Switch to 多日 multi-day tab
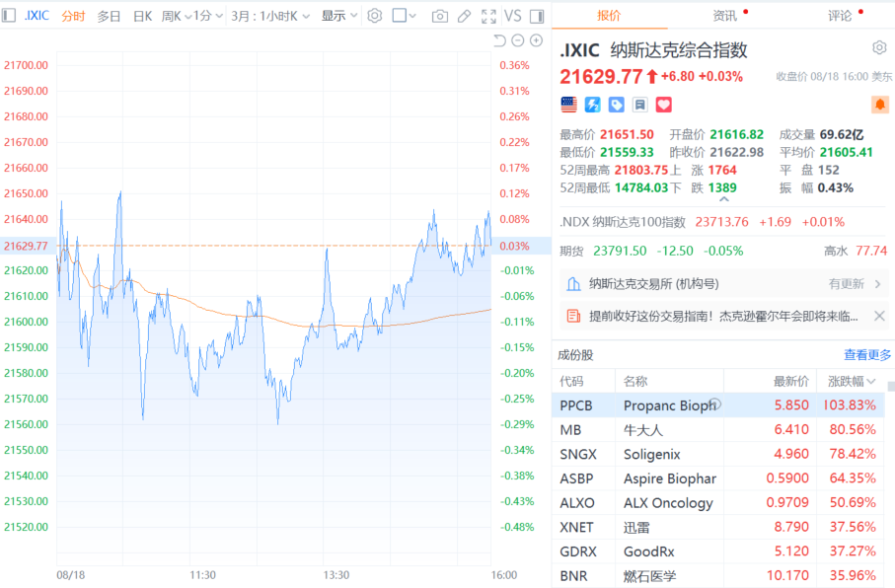 pos(109,16)
